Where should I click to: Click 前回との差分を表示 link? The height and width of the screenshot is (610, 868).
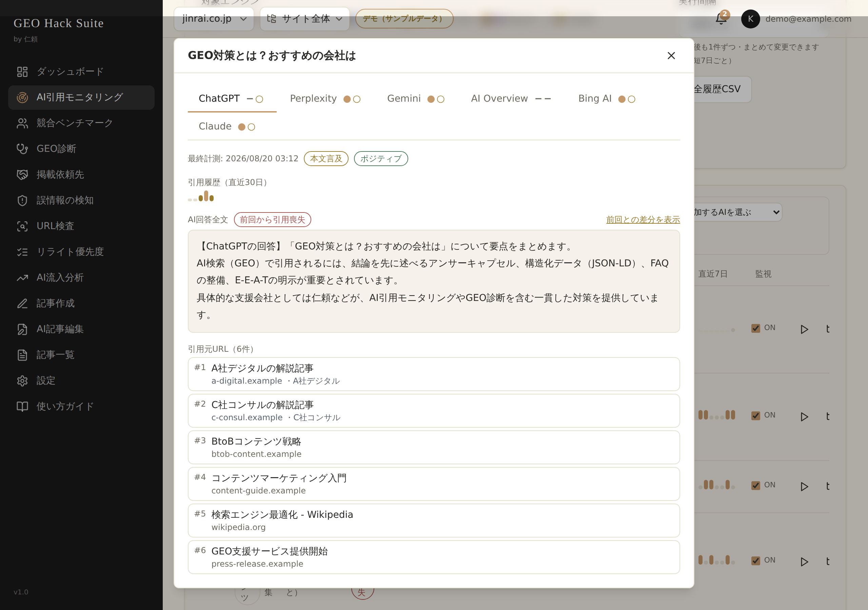tap(643, 220)
